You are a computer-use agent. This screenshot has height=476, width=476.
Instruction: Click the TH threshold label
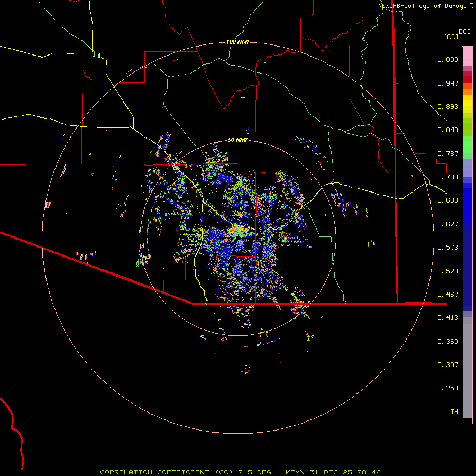(454, 412)
